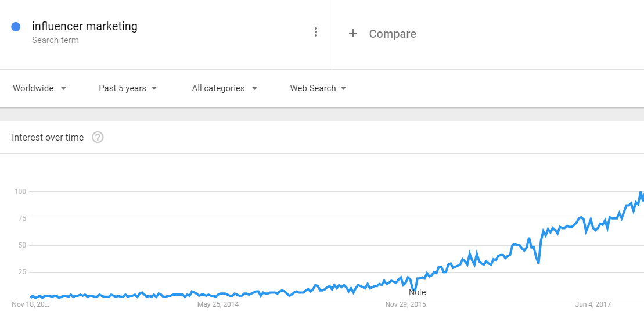Expand the All categories dropdown
This screenshot has height=319, width=644.
pyautogui.click(x=225, y=88)
